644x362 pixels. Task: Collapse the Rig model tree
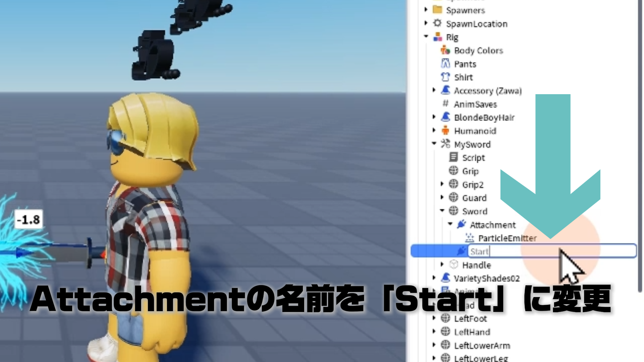pos(426,36)
